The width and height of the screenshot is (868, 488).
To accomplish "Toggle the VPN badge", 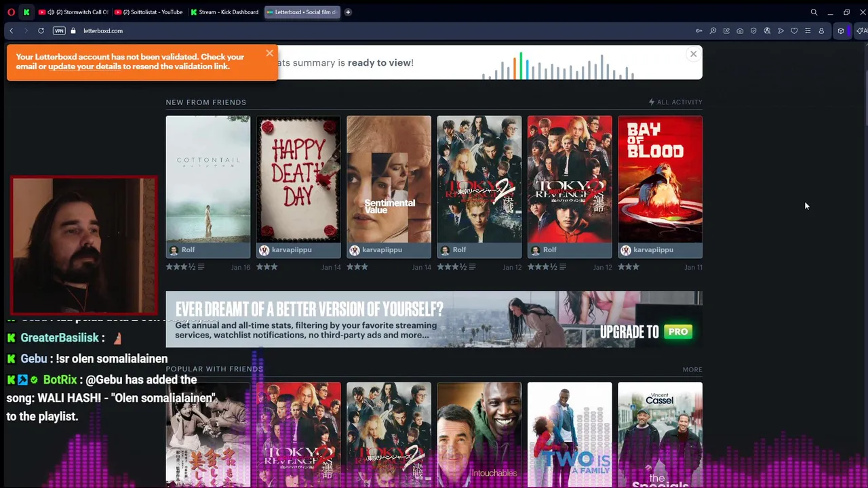I will click(59, 30).
